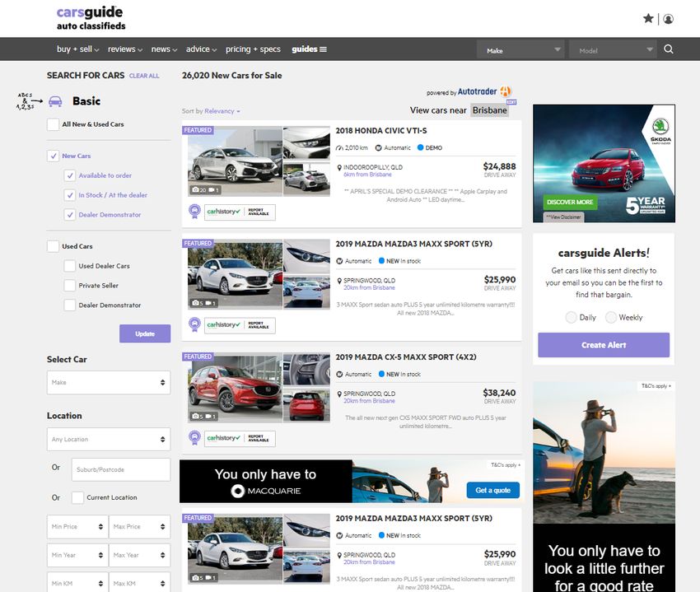The height and width of the screenshot is (592, 700).
Task: Click CLEAR ALL search filters
Action: pos(144,76)
